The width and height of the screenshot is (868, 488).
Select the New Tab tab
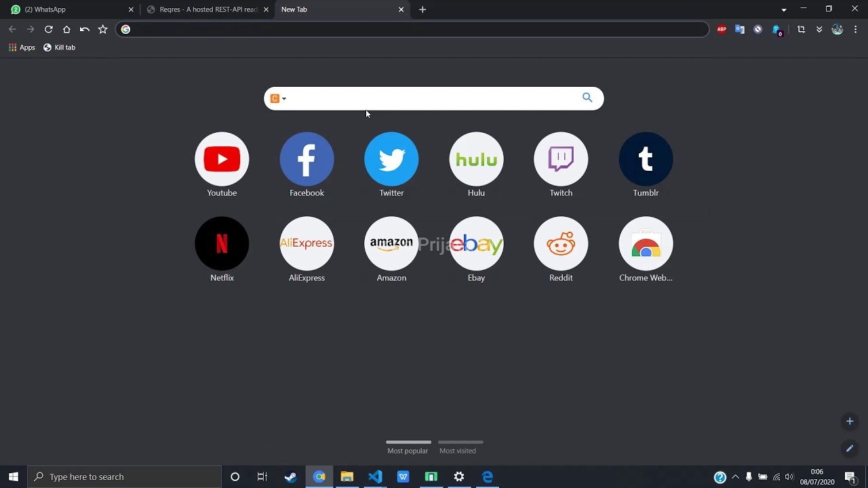[x=342, y=9]
